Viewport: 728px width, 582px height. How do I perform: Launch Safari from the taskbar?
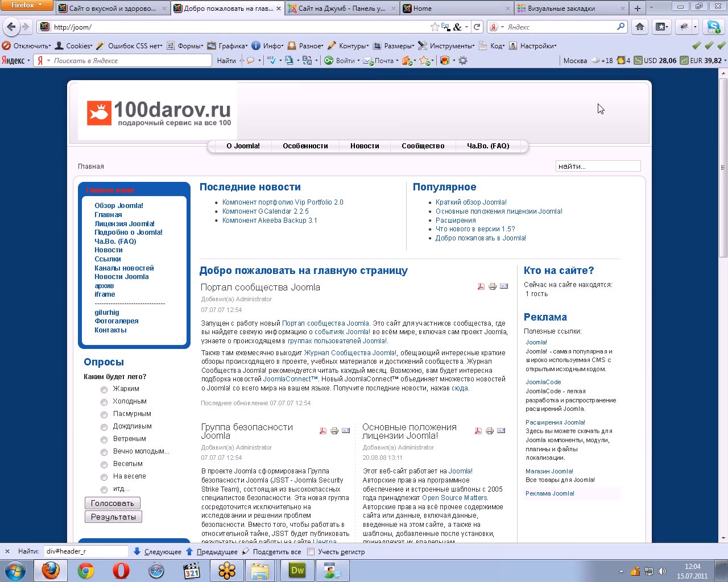[156, 571]
